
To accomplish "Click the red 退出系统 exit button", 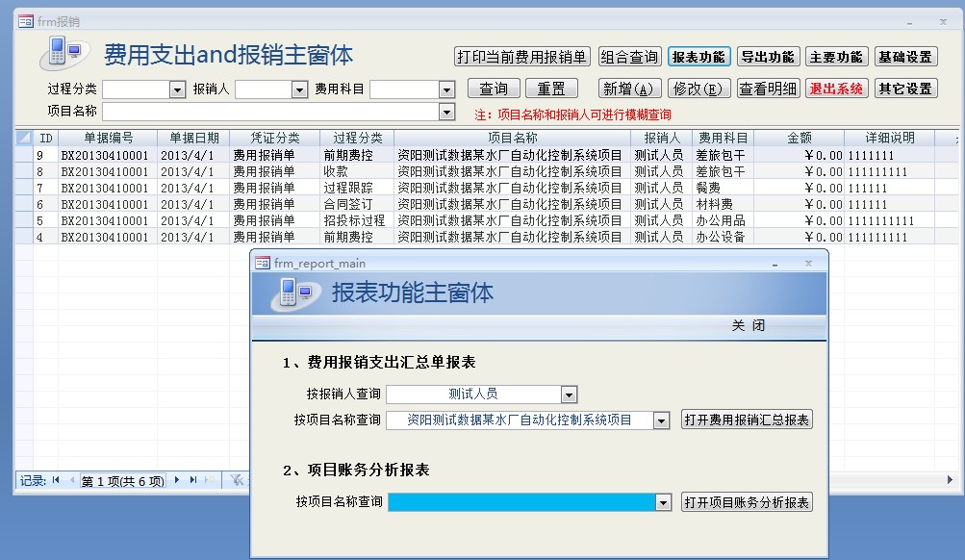I will [x=836, y=89].
